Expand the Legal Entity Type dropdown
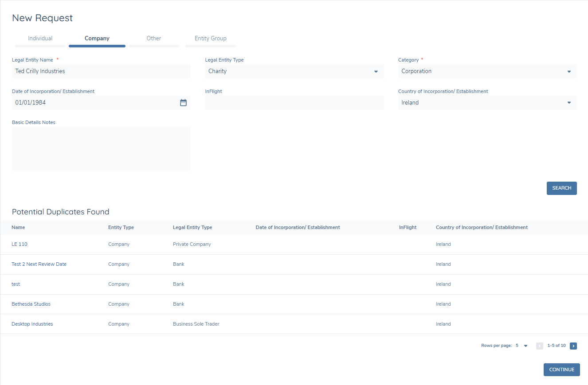Viewport: 588px width, 385px height. 376,71
